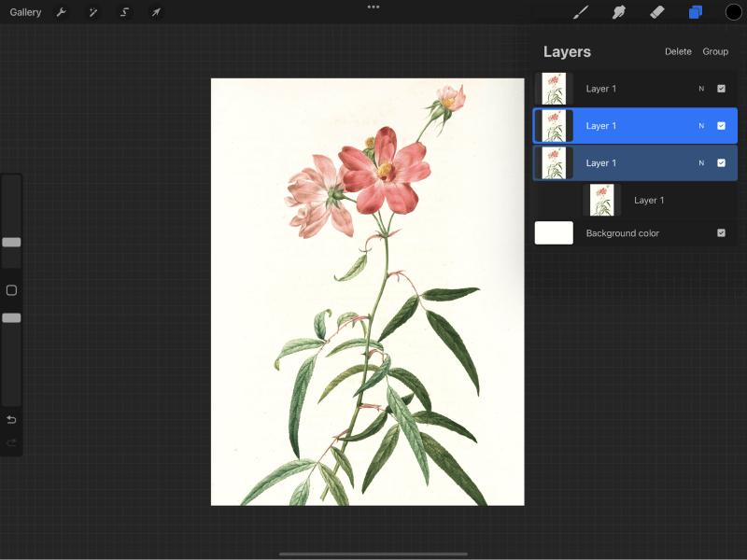Toggle visibility of the bright blue Layer 1

(x=721, y=126)
